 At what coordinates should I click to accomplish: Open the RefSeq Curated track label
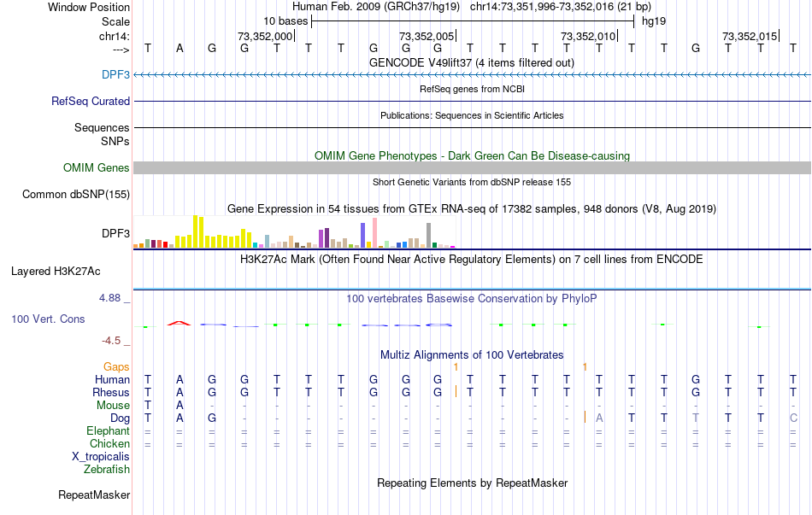point(90,101)
